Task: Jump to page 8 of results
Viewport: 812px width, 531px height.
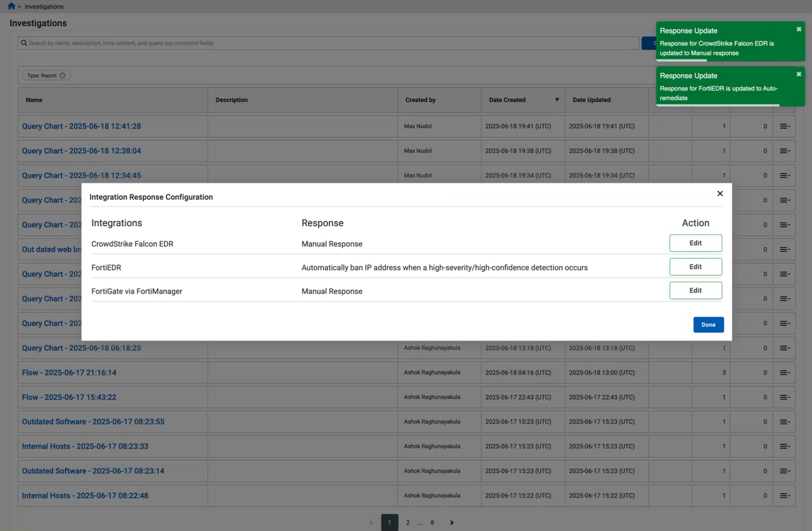Action: 432,522
